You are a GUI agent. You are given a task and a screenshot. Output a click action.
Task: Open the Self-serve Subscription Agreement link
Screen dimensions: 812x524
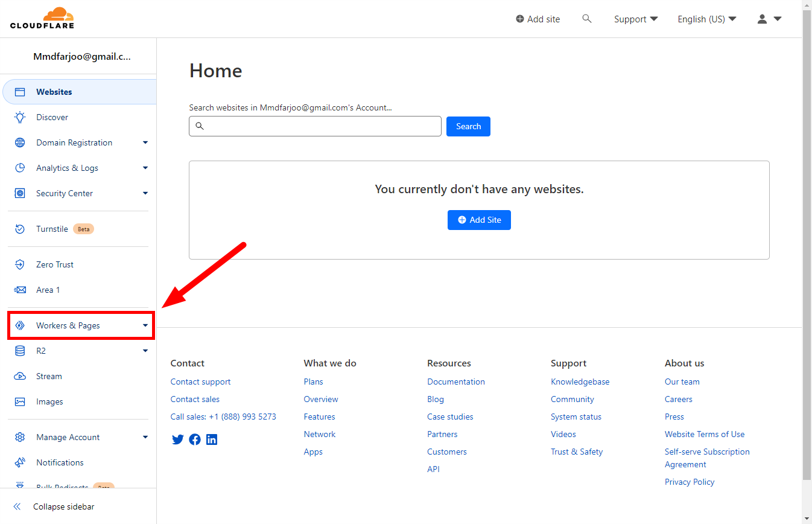tap(707, 458)
